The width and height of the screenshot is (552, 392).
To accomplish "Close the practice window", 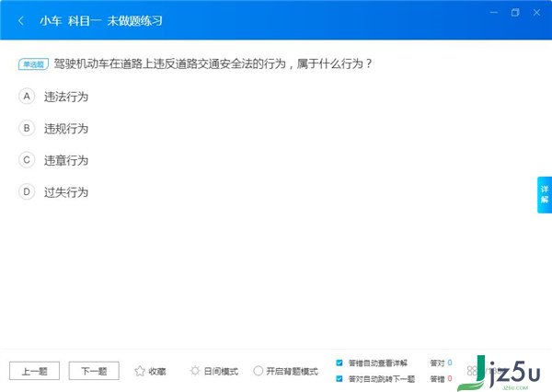I will [x=536, y=13].
